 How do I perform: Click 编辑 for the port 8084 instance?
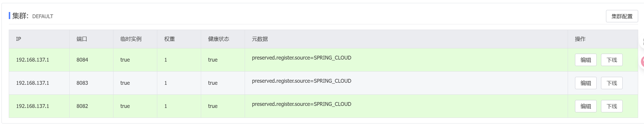tap(586, 60)
